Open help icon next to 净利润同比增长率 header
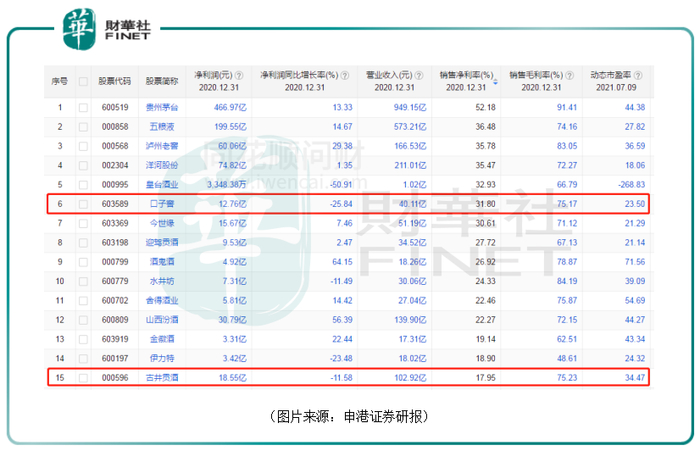The width and height of the screenshot is (700, 452). click(x=345, y=75)
